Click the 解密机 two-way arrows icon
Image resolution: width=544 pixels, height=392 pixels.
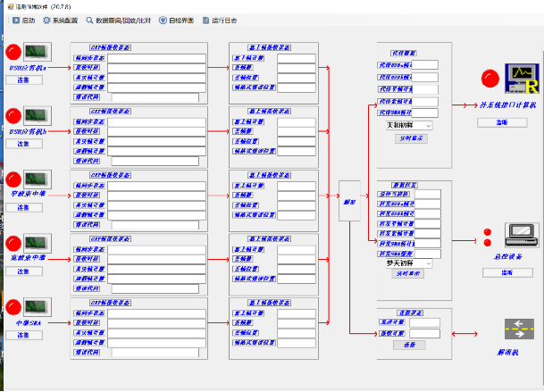519,329
